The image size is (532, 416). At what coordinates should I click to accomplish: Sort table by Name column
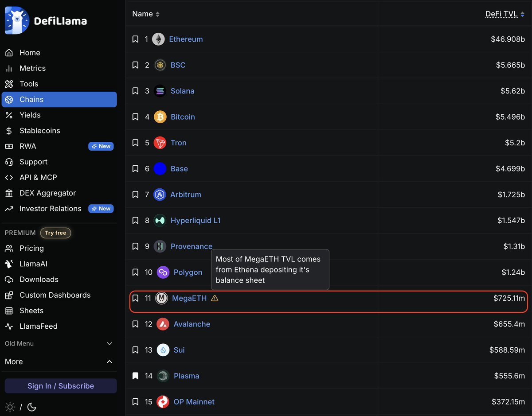coord(146,14)
